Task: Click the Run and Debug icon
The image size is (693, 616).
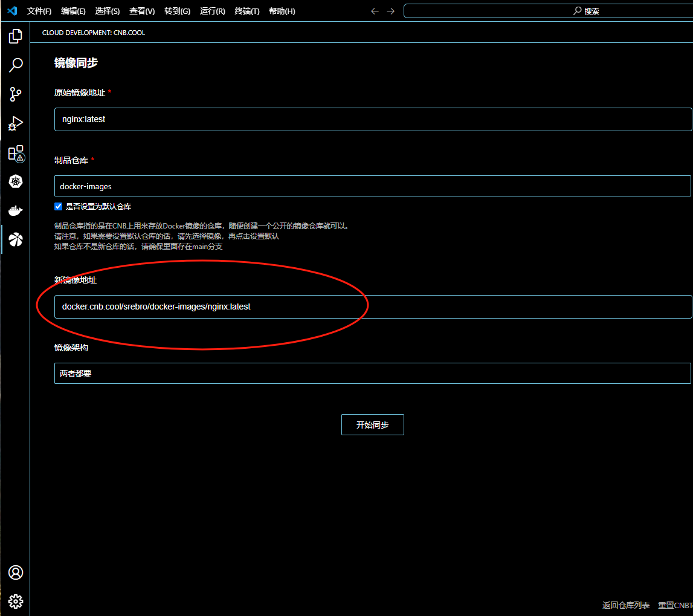Action: (15, 123)
